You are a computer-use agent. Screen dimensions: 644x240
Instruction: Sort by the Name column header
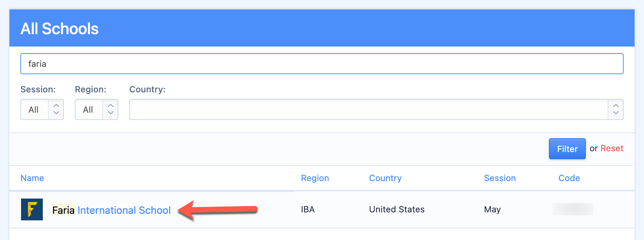(x=32, y=178)
